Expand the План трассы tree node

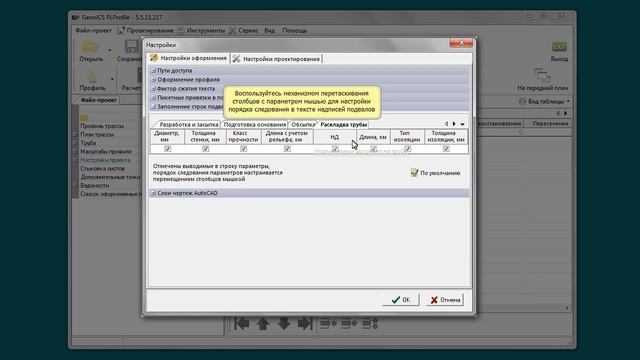(76, 134)
